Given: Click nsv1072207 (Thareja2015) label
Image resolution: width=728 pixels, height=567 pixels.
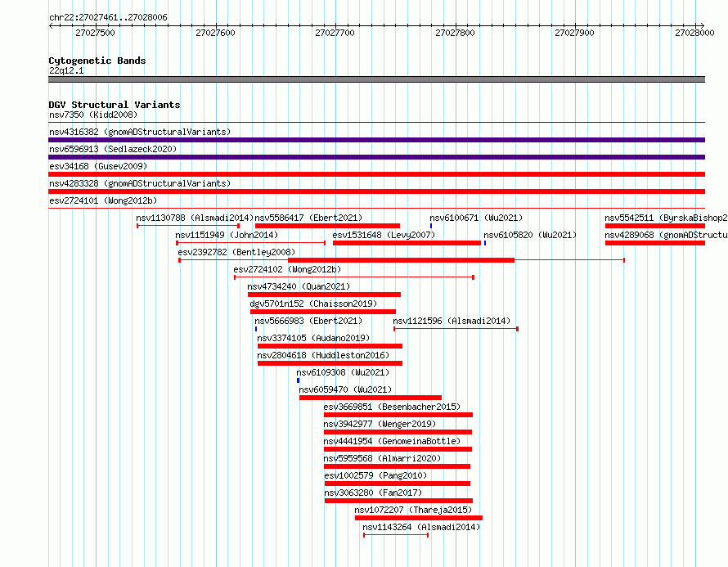Looking at the screenshot, I should coord(413,510).
